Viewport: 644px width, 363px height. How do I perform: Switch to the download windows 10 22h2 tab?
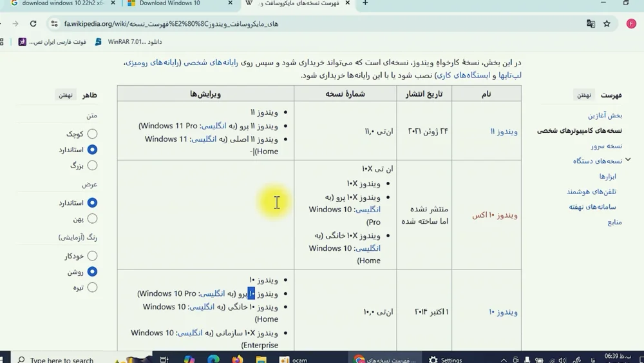coord(62,4)
